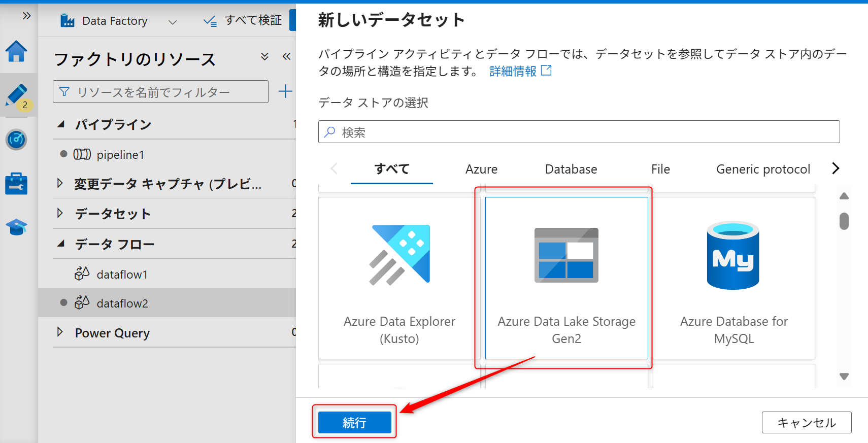868x443 pixels.
Task: Click the data store list scroll up arrow
Action: (844, 196)
